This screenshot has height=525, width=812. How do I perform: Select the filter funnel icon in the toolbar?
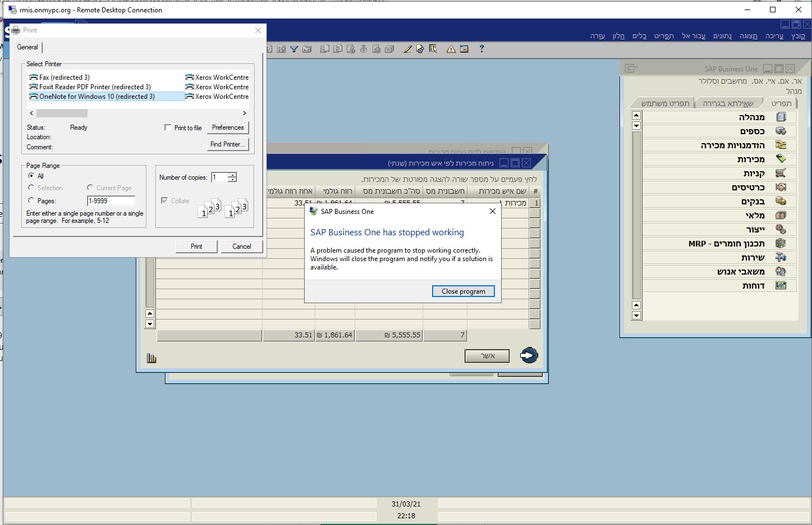(293, 49)
